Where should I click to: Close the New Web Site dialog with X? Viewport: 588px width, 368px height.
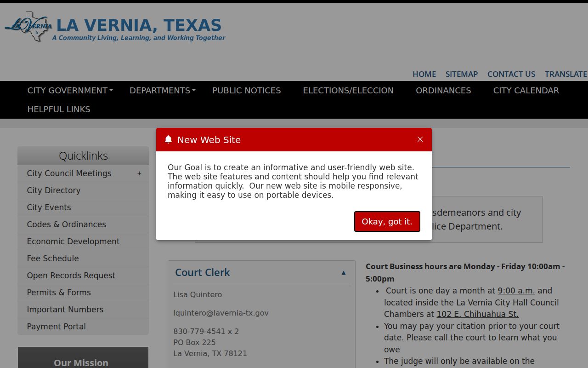(420, 139)
